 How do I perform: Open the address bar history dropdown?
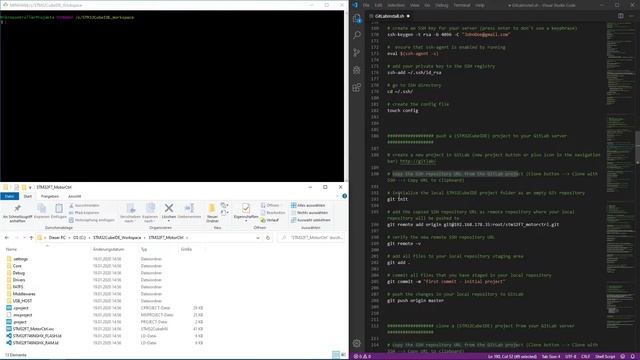(x=258, y=238)
